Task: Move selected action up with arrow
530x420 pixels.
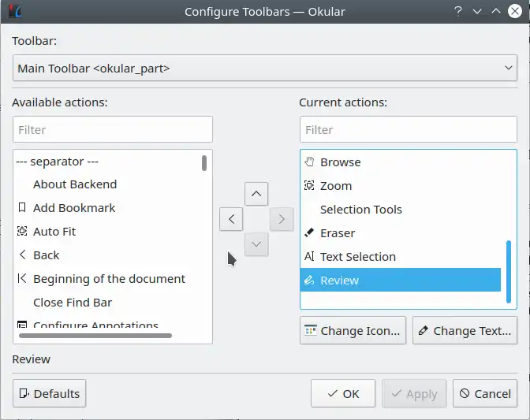Action: (x=256, y=193)
